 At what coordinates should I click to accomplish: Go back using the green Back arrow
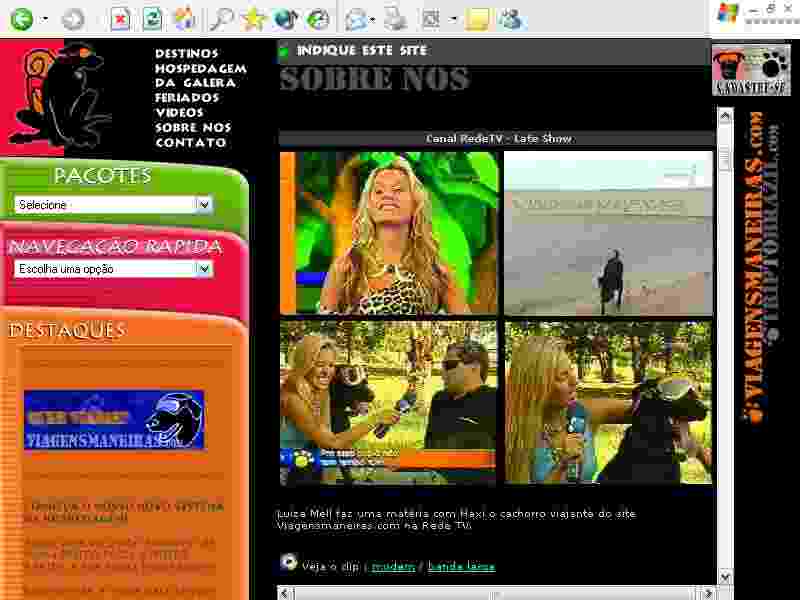pyautogui.click(x=22, y=19)
